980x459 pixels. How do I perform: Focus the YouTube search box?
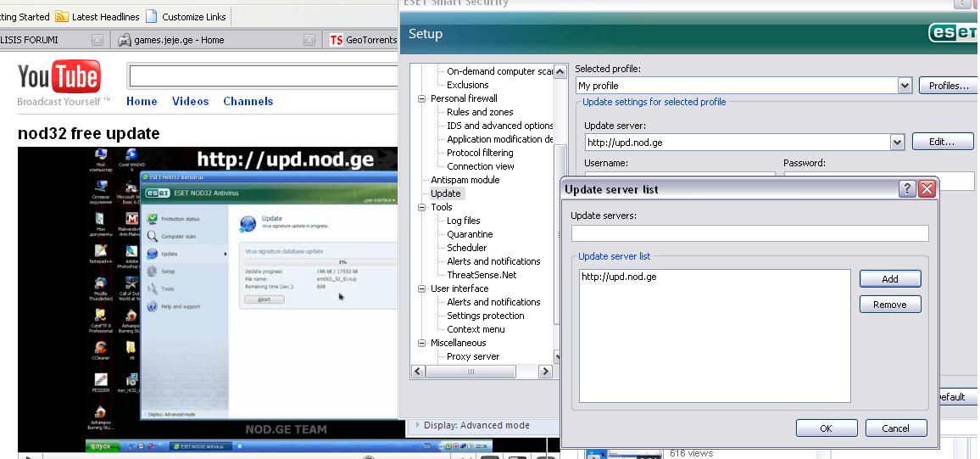tap(263, 76)
